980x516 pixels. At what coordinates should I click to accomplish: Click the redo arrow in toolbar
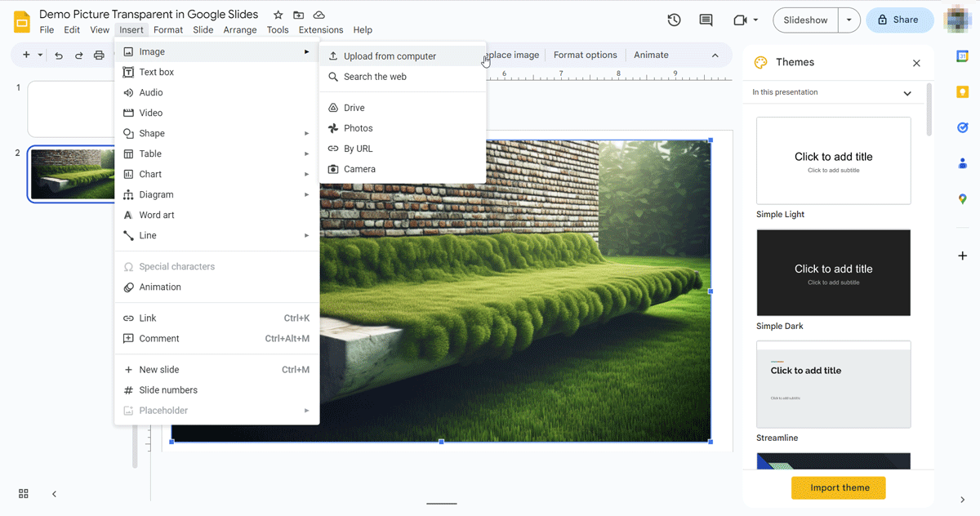point(79,56)
